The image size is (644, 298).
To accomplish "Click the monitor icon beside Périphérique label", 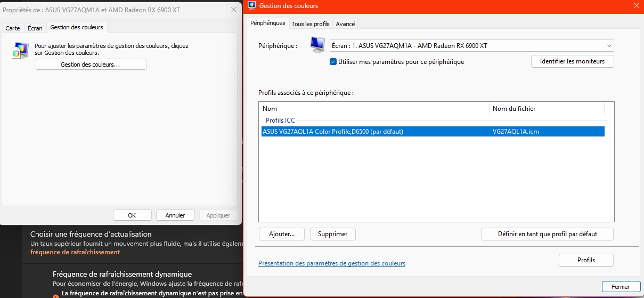I will point(317,45).
